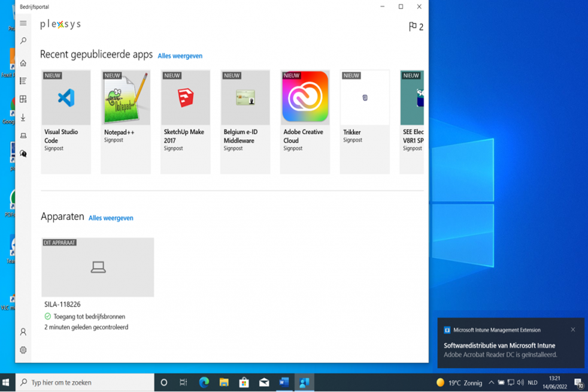Open the search icon in the sidebar

[23, 41]
